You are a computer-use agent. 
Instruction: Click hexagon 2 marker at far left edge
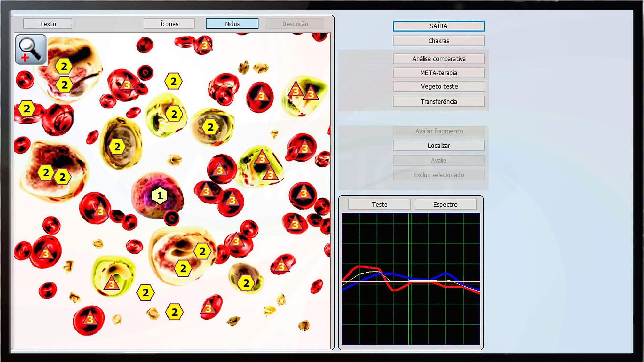point(26,109)
